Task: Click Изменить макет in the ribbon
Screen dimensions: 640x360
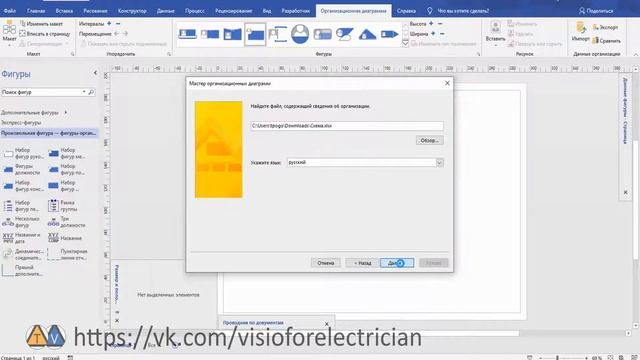Action: click(41, 24)
